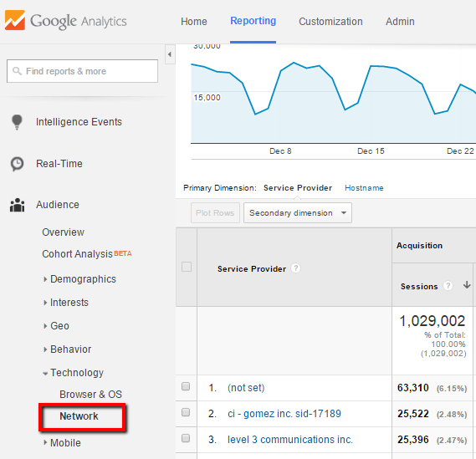The image size is (476, 459).
Task: Check the box for ci - gomez inc. row
Action: point(186,412)
